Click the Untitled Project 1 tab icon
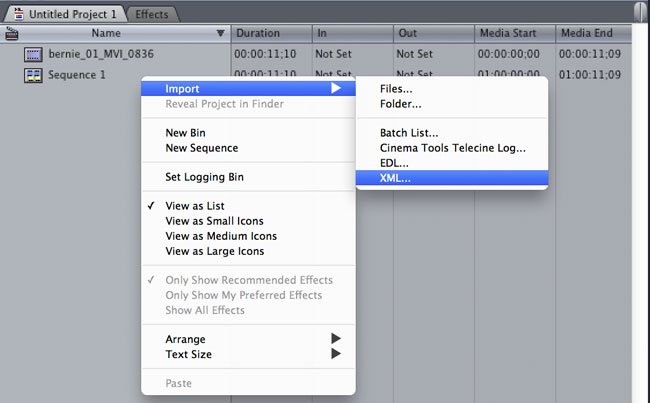The width and height of the screenshot is (650, 403). pos(18,14)
